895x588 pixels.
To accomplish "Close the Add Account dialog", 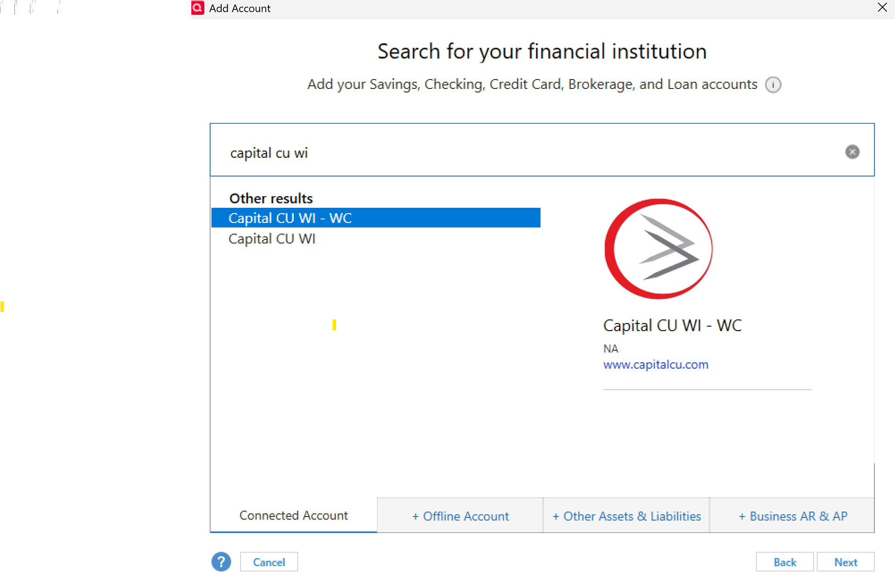I will point(882,8).
